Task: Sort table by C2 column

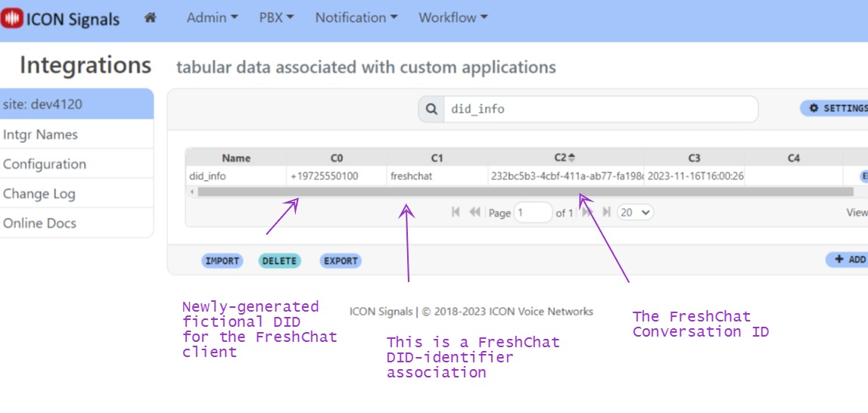Action: click(564, 157)
